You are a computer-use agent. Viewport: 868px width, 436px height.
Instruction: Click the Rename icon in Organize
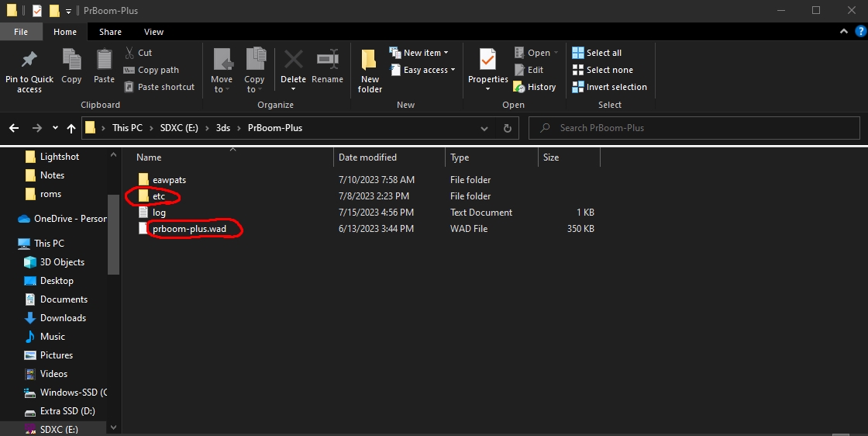[327, 59]
